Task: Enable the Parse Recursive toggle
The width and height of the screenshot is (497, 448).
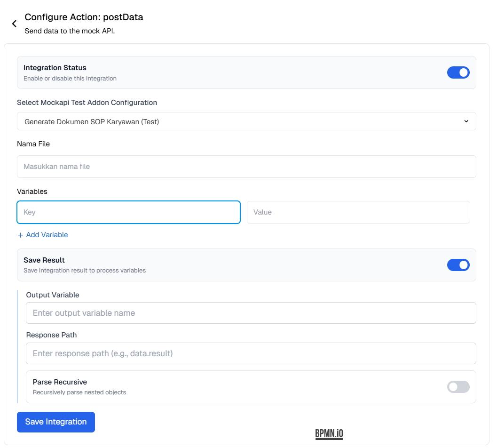Action: (x=458, y=386)
